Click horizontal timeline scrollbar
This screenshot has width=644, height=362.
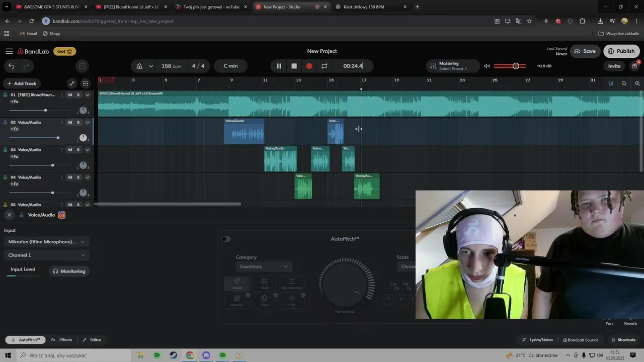tap(168, 204)
